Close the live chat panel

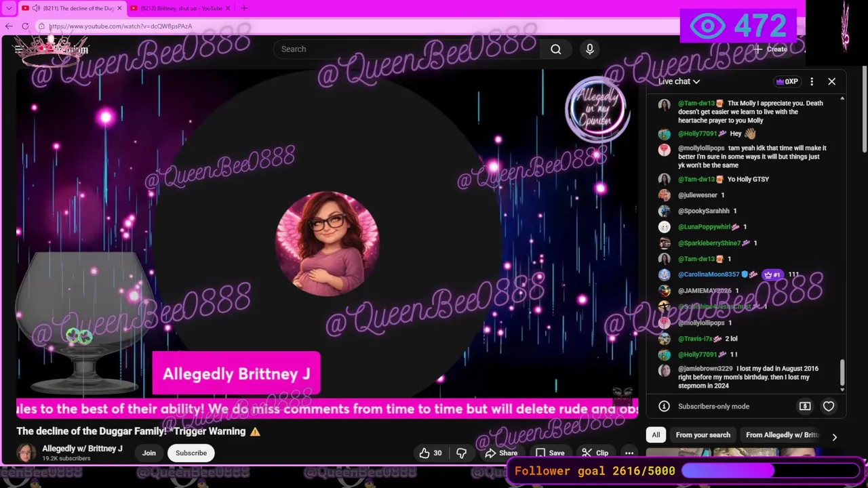[x=832, y=81]
